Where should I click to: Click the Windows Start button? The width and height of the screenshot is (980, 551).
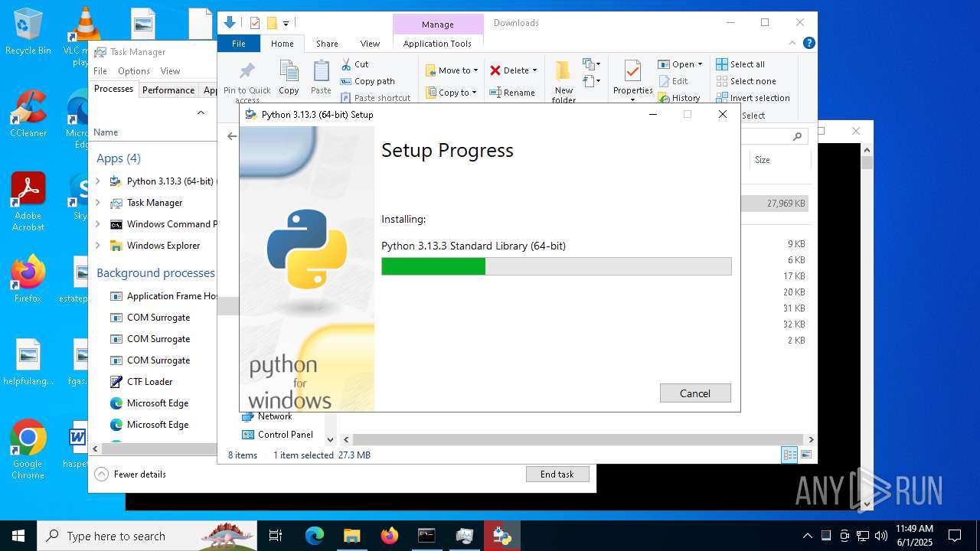click(18, 536)
